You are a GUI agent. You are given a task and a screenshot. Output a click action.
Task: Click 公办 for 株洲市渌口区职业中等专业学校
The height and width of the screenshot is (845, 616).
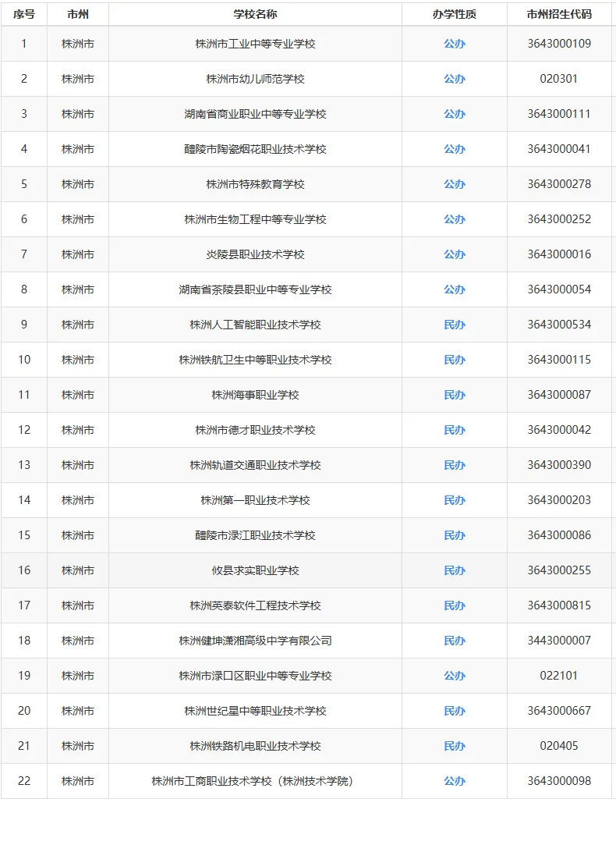pyautogui.click(x=455, y=675)
